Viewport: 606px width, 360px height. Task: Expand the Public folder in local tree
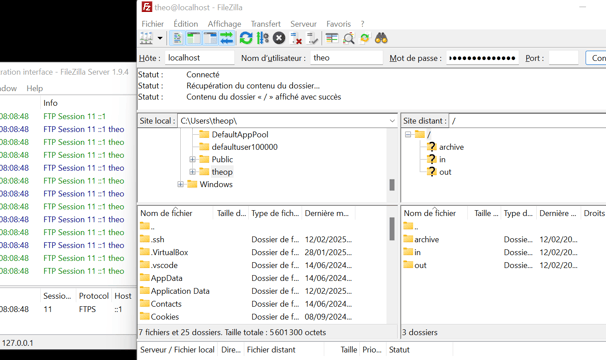point(192,159)
